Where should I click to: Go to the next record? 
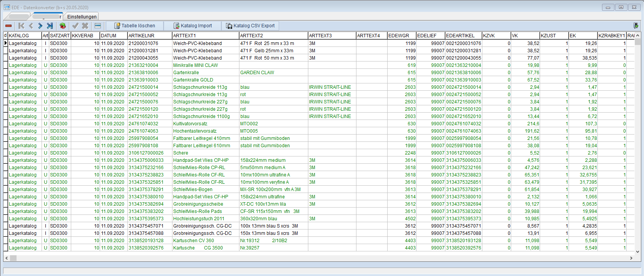click(x=40, y=26)
